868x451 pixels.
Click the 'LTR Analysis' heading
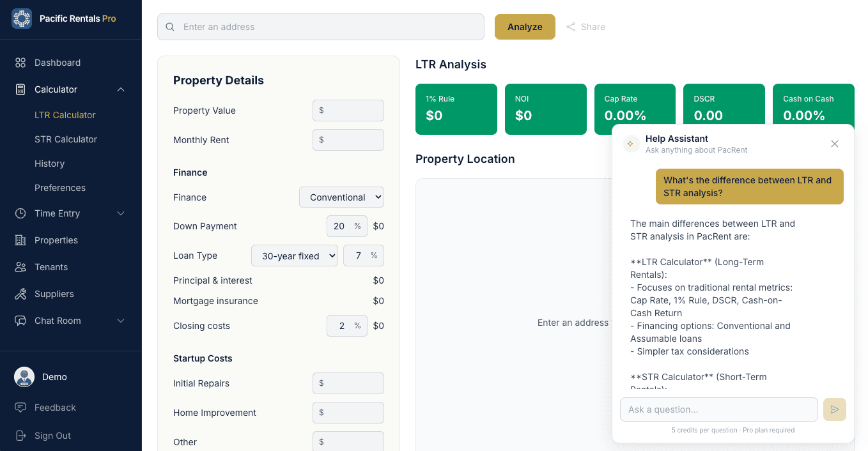[451, 65]
